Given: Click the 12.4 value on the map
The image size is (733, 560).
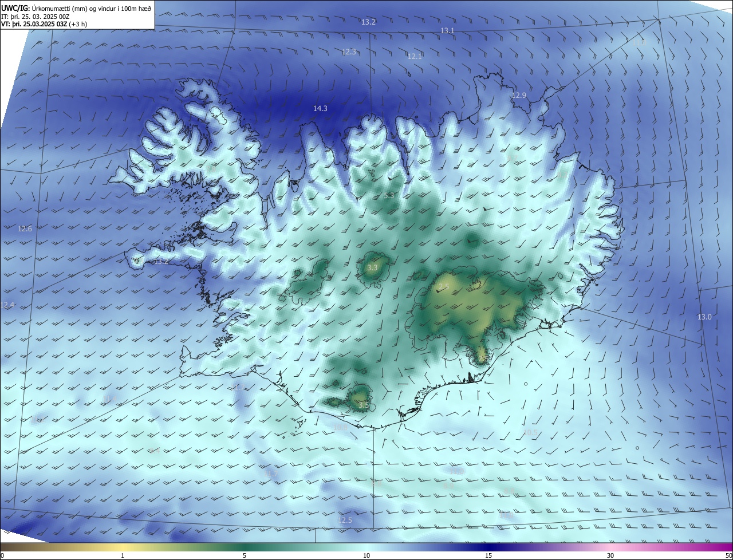Looking at the screenshot, I should click(7, 305).
